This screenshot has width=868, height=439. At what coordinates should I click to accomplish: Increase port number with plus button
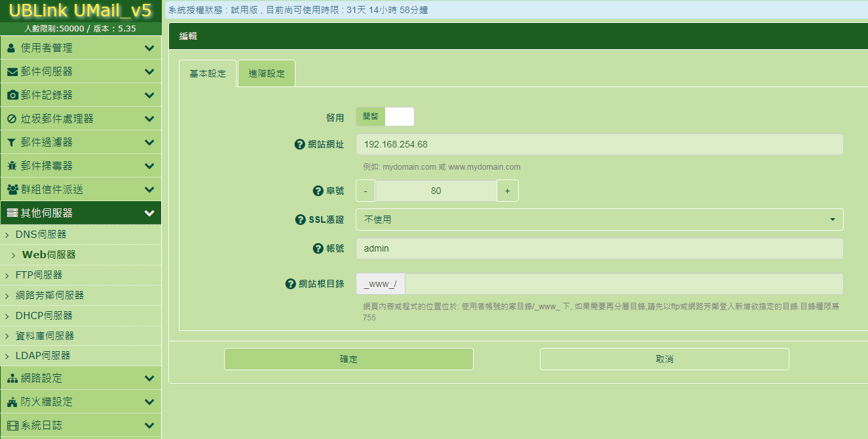pyautogui.click(x=507, y=191)
